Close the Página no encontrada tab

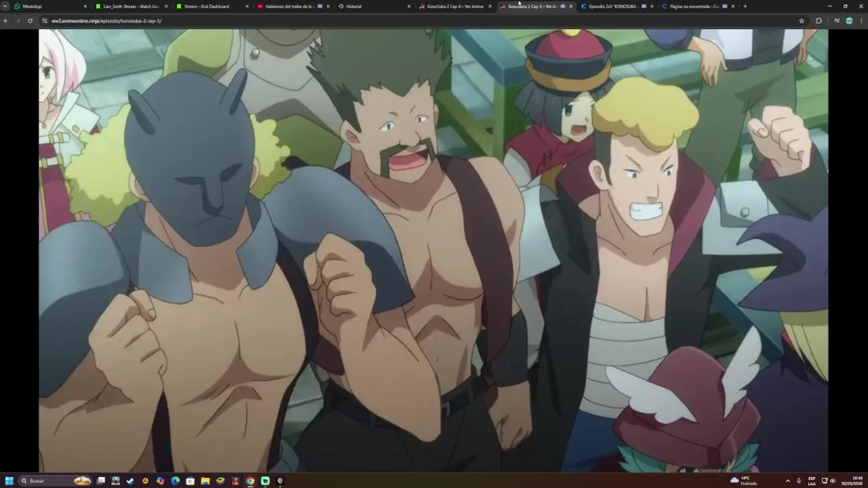[x=733, y=6]
